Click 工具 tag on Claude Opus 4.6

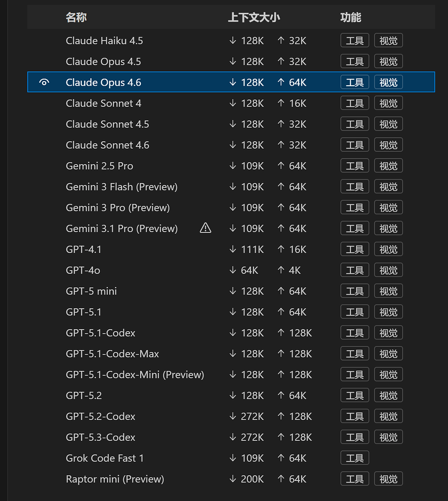click(x=355, y=83)
